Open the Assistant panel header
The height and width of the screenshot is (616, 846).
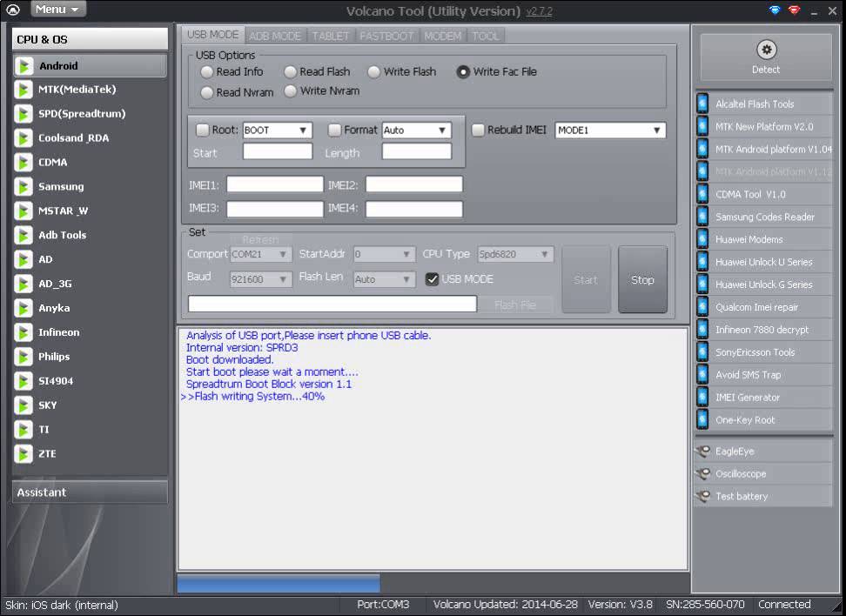tap(90, 492)
